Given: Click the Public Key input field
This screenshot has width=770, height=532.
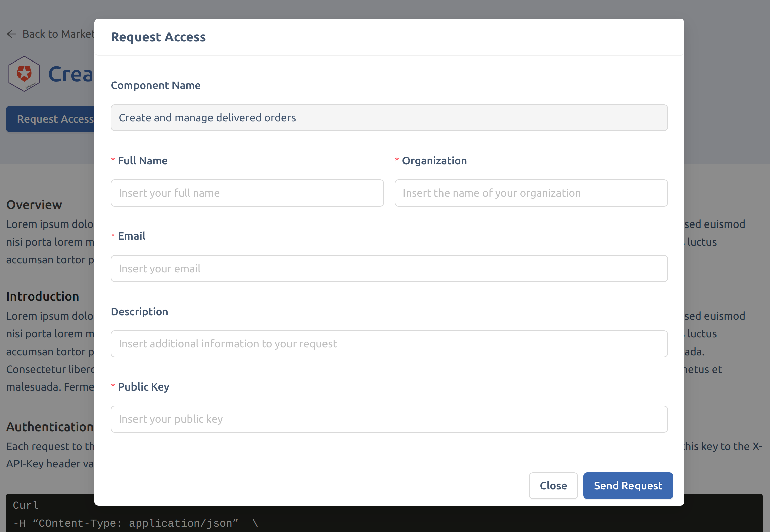Looking at the screenshot, I should coord(389,419).
